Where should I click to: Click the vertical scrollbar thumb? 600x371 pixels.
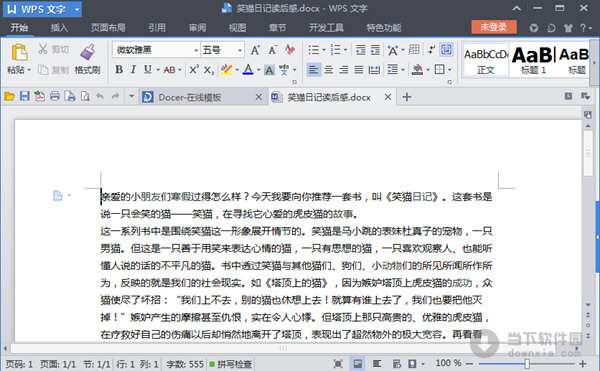[588, 153]
